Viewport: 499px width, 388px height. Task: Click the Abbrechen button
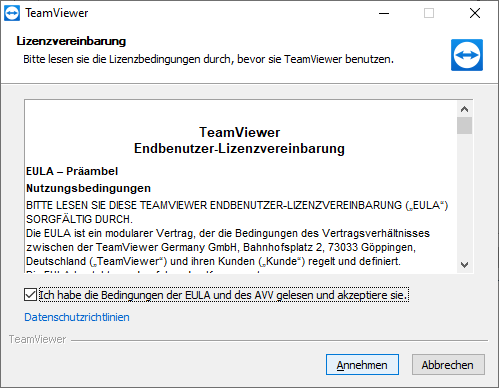coord(448,365)
